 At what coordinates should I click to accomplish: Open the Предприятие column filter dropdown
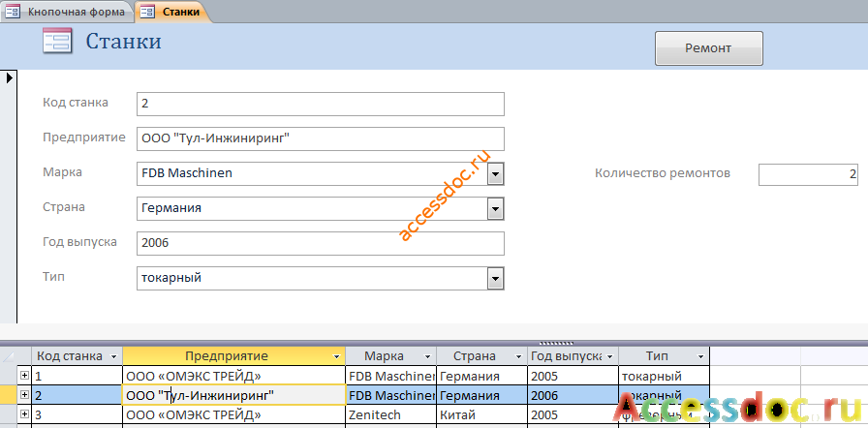tap(336, 356)
